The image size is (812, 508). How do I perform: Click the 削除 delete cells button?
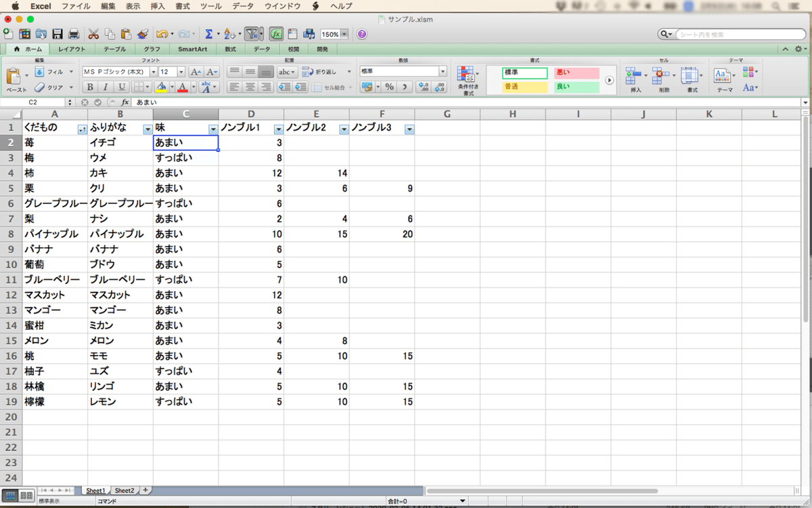[664, 80]
